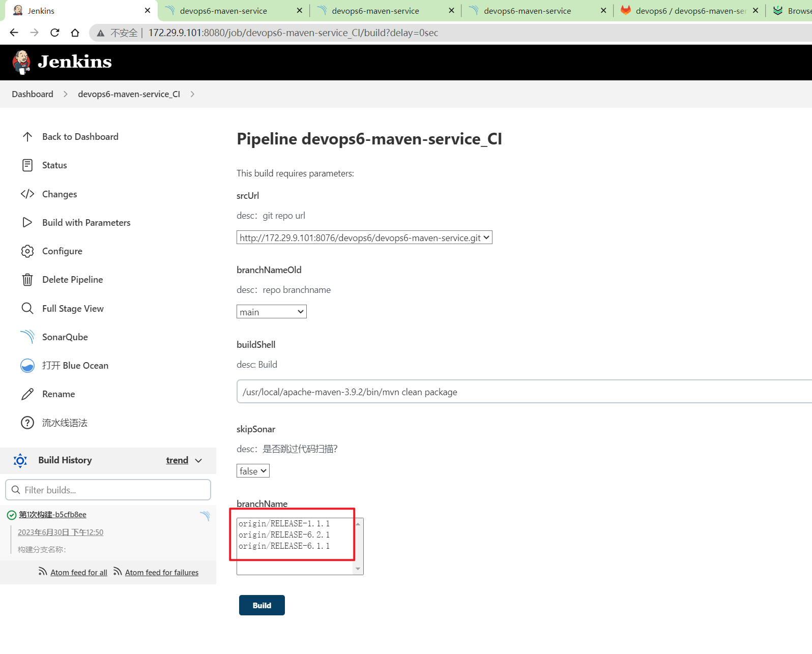Switch to the GitLab devops6 tab
The image size is (812, 654).
coord(690,11)
